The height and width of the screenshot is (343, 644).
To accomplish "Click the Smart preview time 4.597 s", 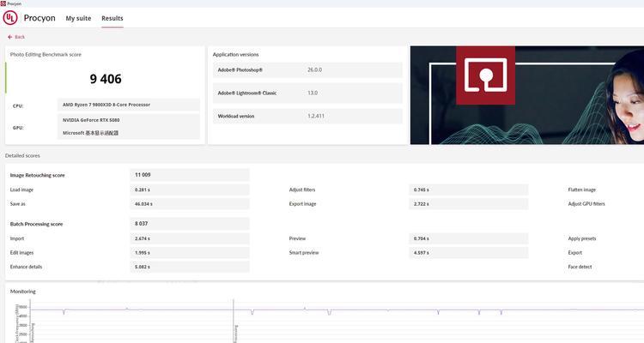I will 422,253.
